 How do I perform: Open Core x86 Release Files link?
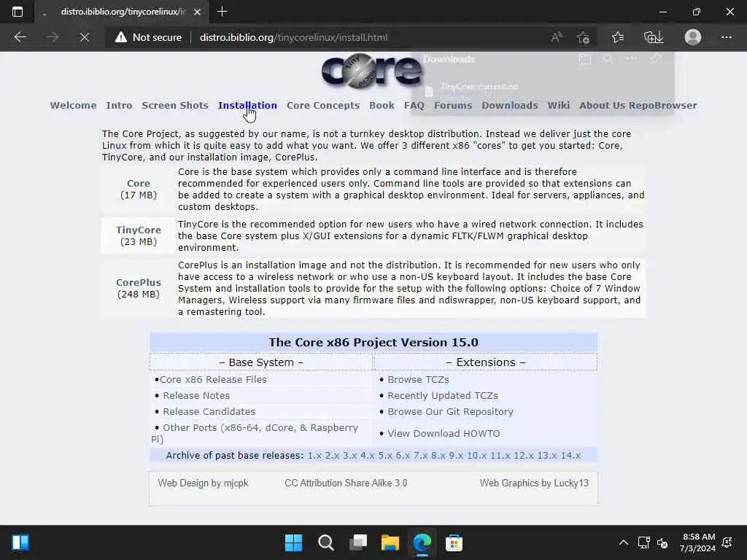point(213,379)
